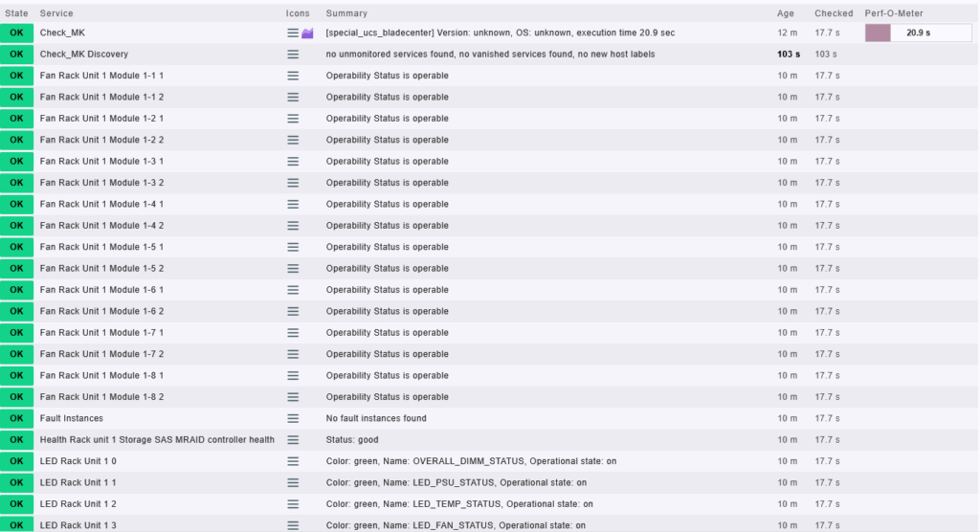Open action menu for SAS MRAID controller health
Viewport: 980px width, 532px height.
pyautogui.click(x=293, y=439)
